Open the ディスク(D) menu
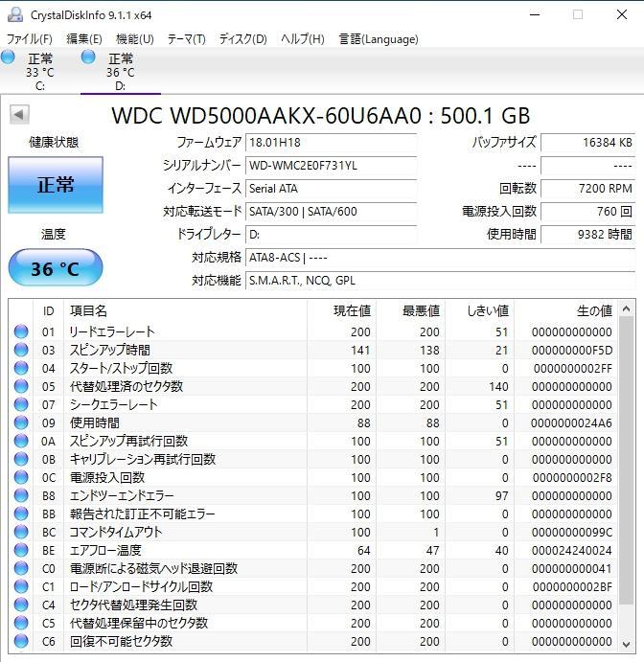The height and width of the screenshot is (662, 644). point(242,39)
